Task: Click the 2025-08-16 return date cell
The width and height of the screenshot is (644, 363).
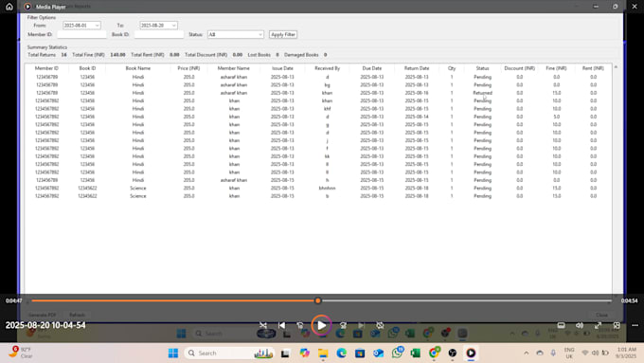Action: tap(417, 93)
